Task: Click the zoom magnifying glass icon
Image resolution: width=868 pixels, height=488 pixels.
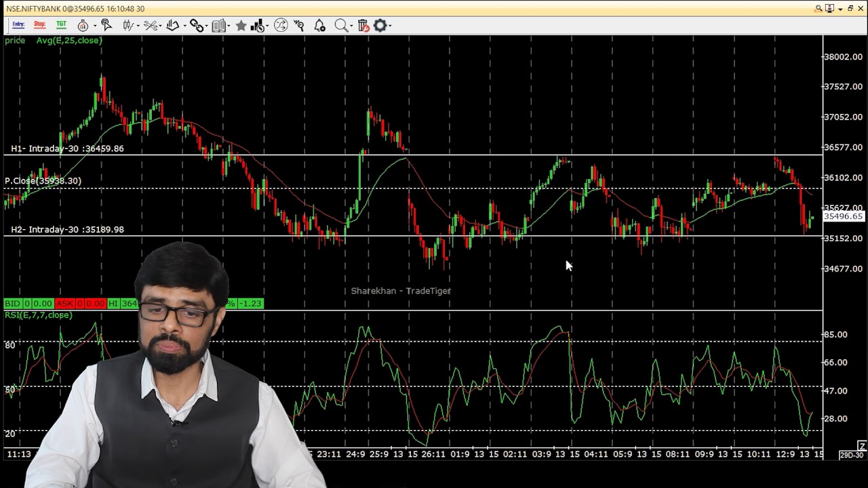Action: click(x=341, y=26)
